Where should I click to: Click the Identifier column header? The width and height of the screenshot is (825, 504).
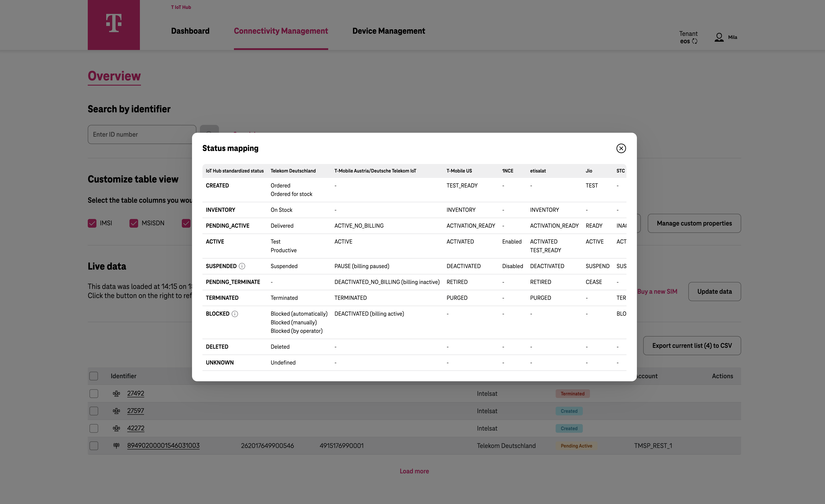(124, 376)
